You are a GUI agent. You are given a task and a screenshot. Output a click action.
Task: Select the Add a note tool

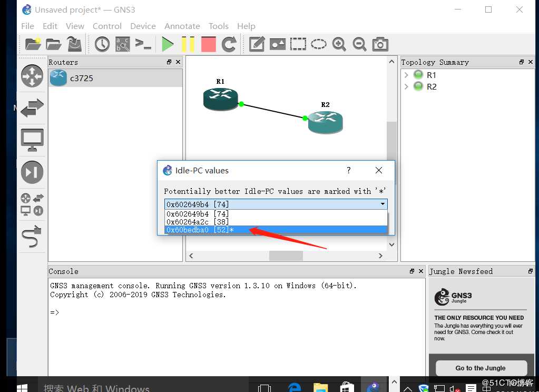[257, 44]
